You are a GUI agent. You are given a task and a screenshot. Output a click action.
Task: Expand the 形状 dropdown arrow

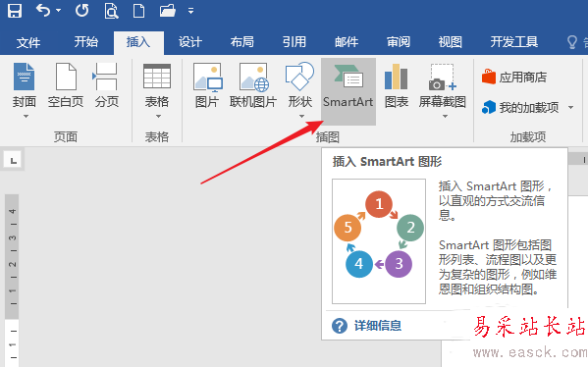click(x=301, y=117)
